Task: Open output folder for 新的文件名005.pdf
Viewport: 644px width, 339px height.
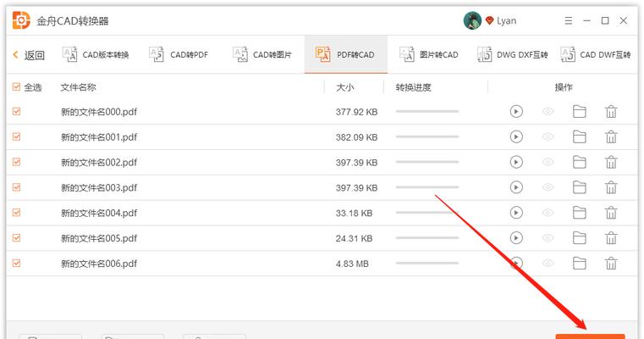Action: [x=579, y=238]
